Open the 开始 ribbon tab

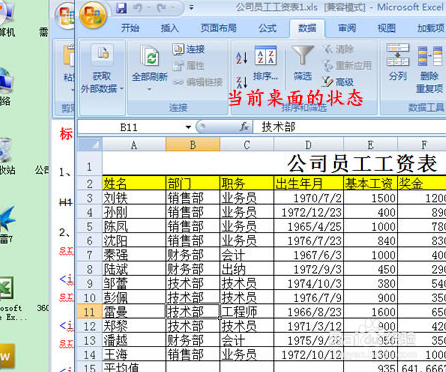pos(130,28)
